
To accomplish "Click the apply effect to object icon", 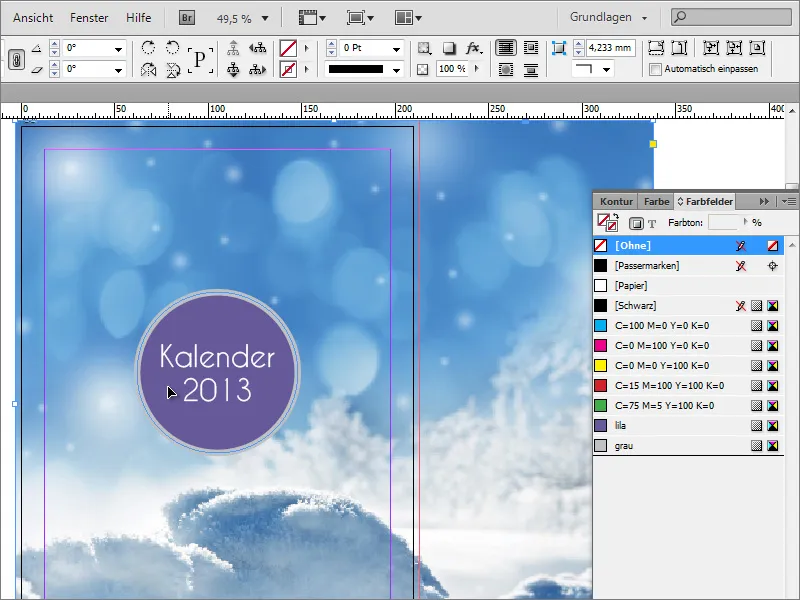I will tap(423, 48).
